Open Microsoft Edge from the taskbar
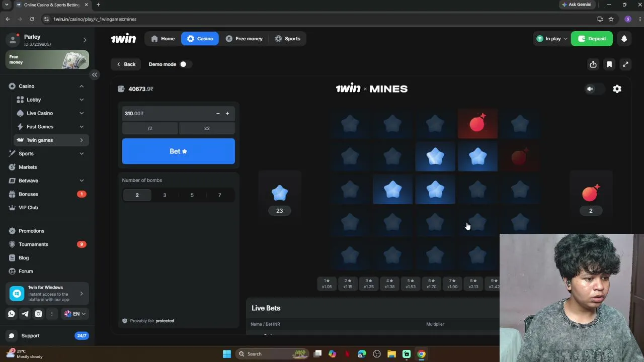Image resolution: width=644 pixels, height=362 pixels. [362, 354]
